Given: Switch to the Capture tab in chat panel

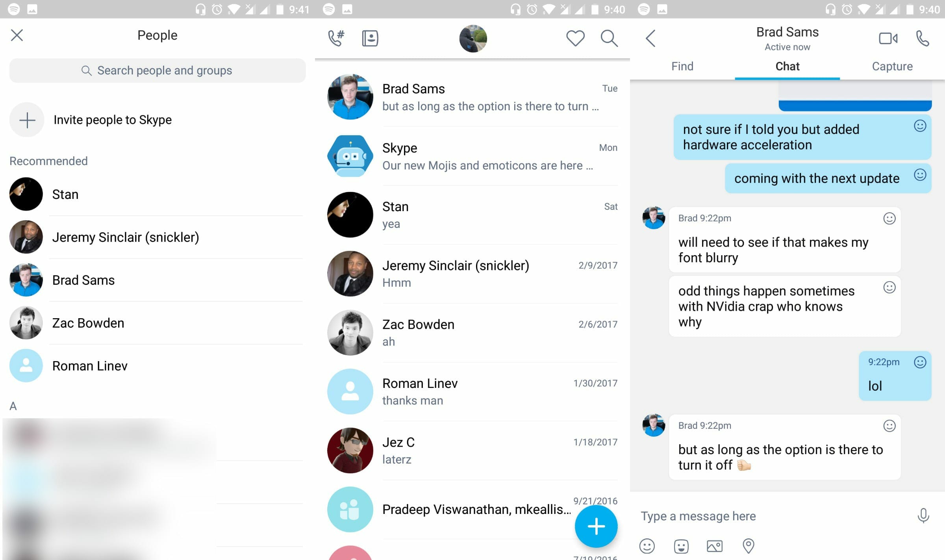Looking at the screenshot, I should (892, 66).
